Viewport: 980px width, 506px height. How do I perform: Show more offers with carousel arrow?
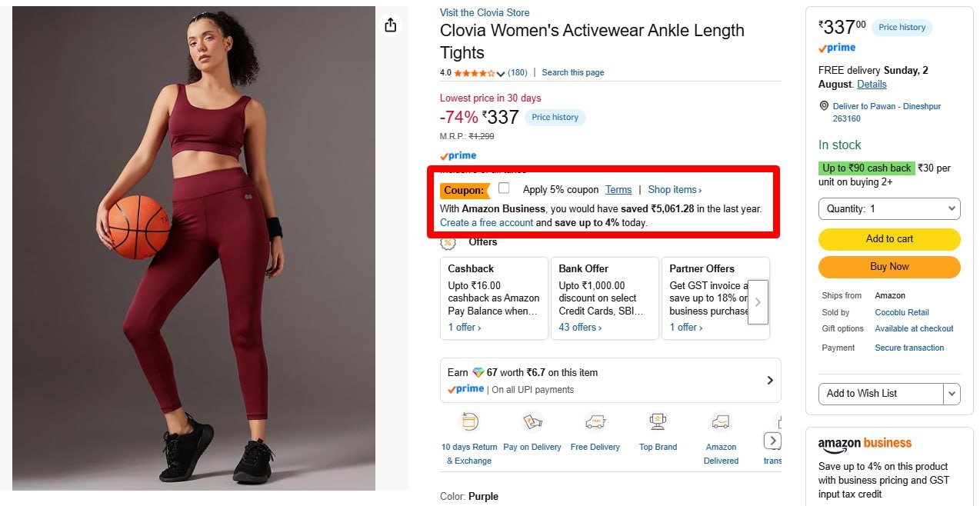click(758, 302)
